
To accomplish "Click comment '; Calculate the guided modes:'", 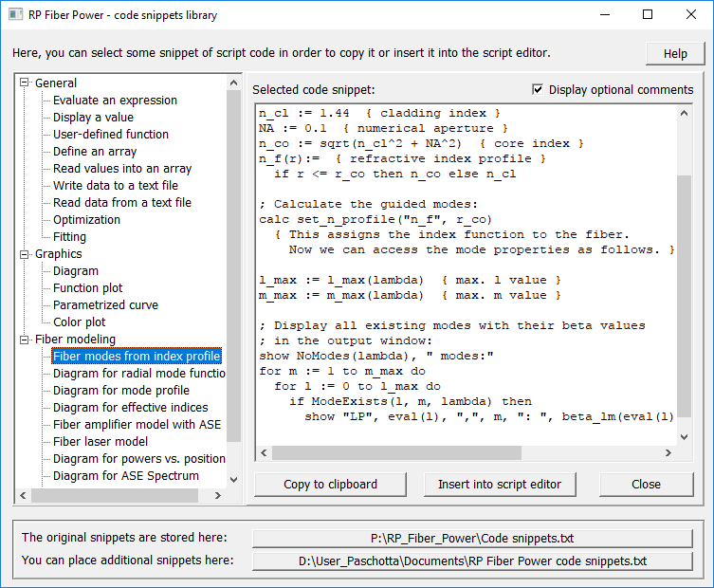I will [369, 205].
